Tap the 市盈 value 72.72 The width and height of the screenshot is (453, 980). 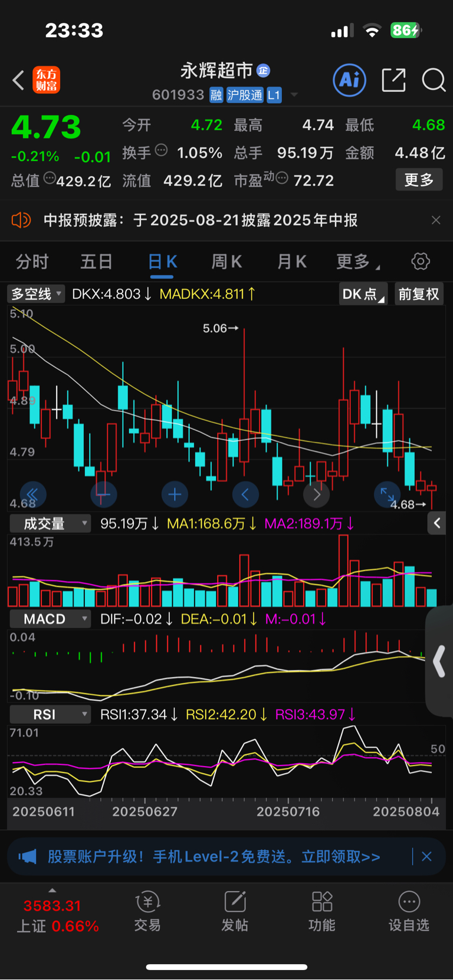(313, 180)
